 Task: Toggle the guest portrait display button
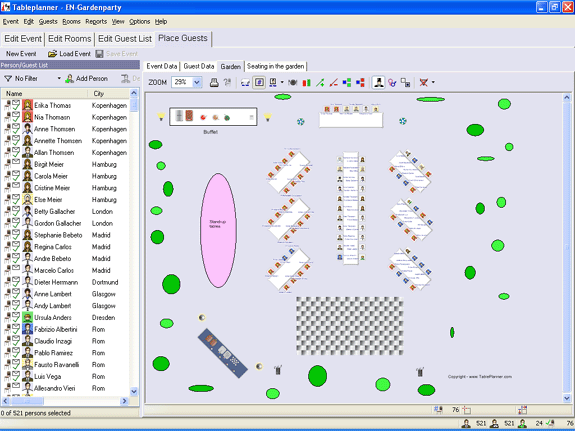(378, 83)
